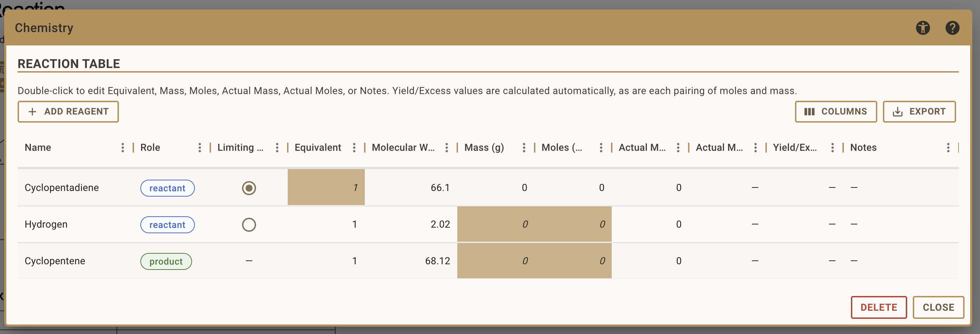This screenshot has height=334, width=980.
Task: Click the help question mark icon
Action: (952, 28)
